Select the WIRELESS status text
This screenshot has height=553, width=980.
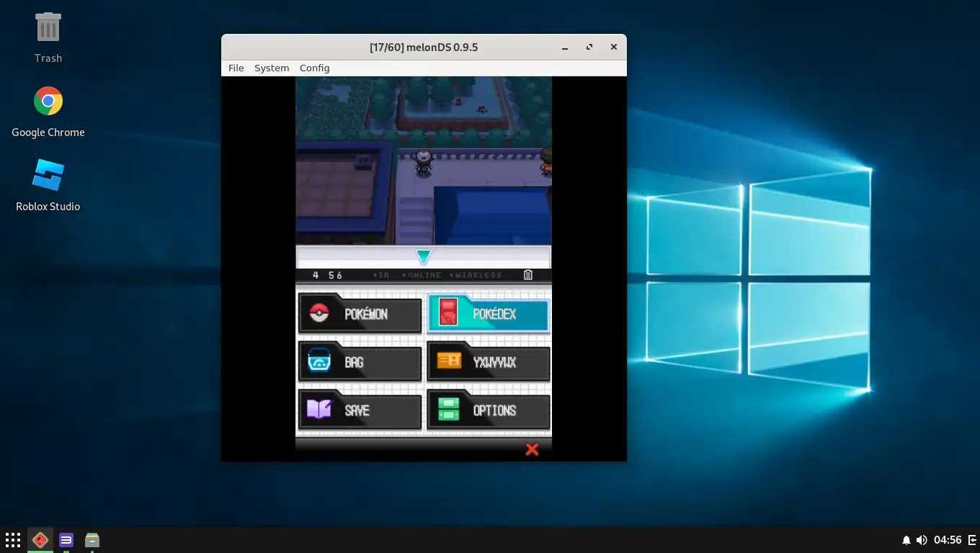click(x=476, y=275)
